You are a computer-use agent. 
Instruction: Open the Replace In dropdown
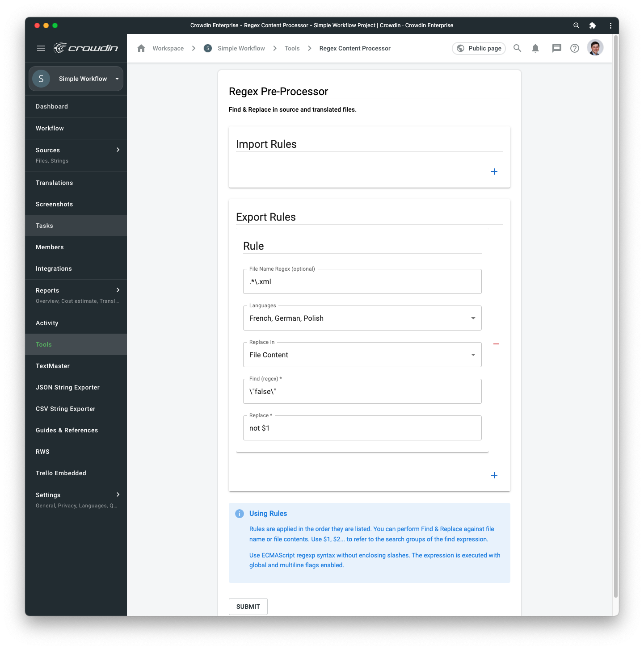(x=362, y=355)
